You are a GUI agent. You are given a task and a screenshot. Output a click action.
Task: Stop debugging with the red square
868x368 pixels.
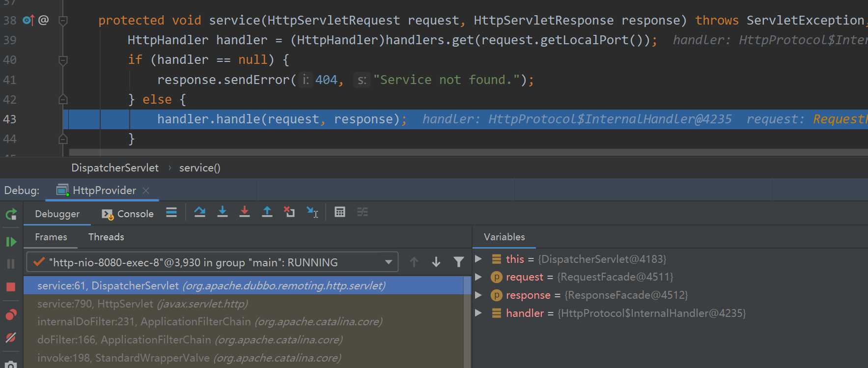[11, 287]
